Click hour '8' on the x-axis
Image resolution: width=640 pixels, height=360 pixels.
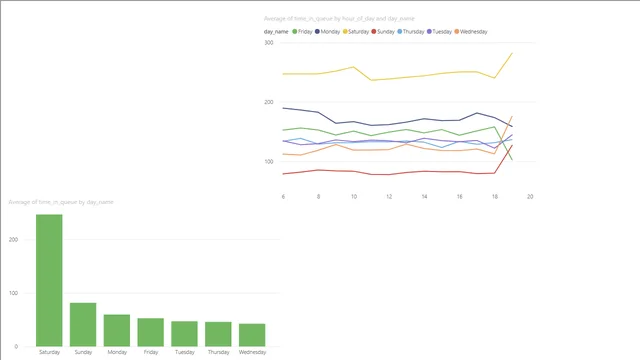coord(318,197)
